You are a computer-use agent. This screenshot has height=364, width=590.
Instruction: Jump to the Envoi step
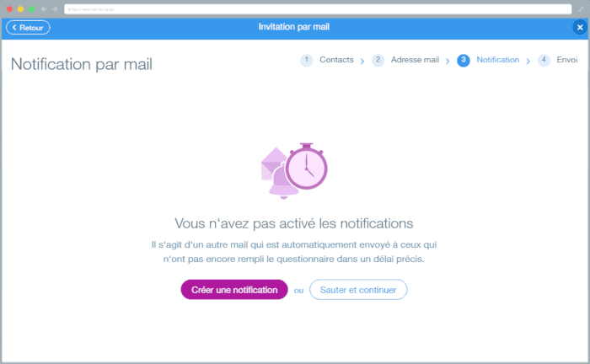click(x=567, y=60)
